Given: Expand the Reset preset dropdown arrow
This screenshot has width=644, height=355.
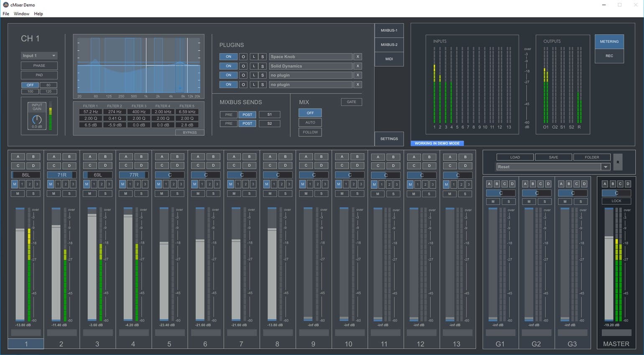Looking at the screenshot, I should click(x=606, y=167).
